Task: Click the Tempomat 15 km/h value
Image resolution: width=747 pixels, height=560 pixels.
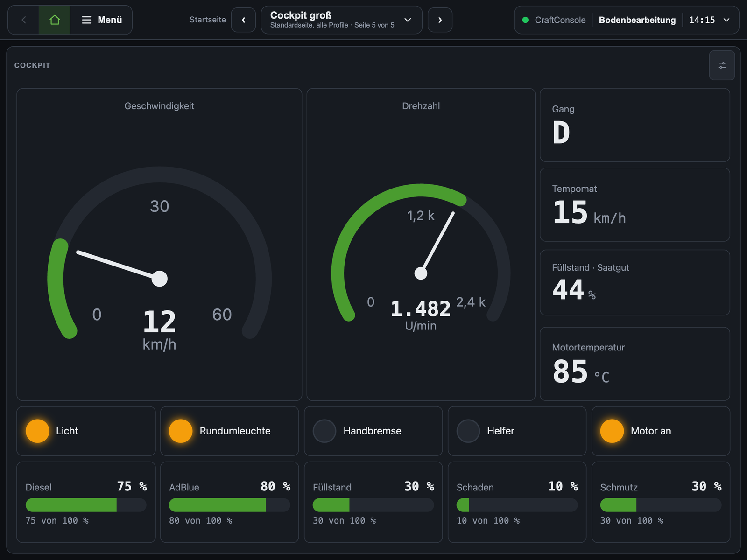Action: [589, 213]
